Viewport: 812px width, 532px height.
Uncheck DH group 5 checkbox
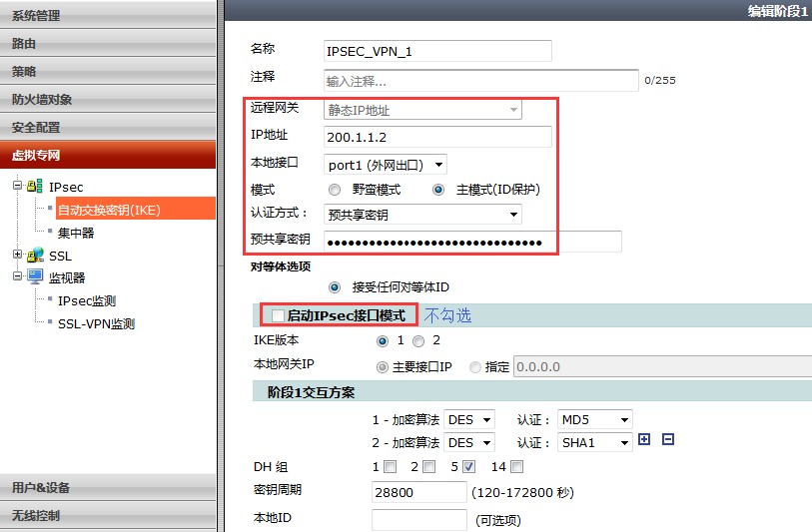(469, 467)
